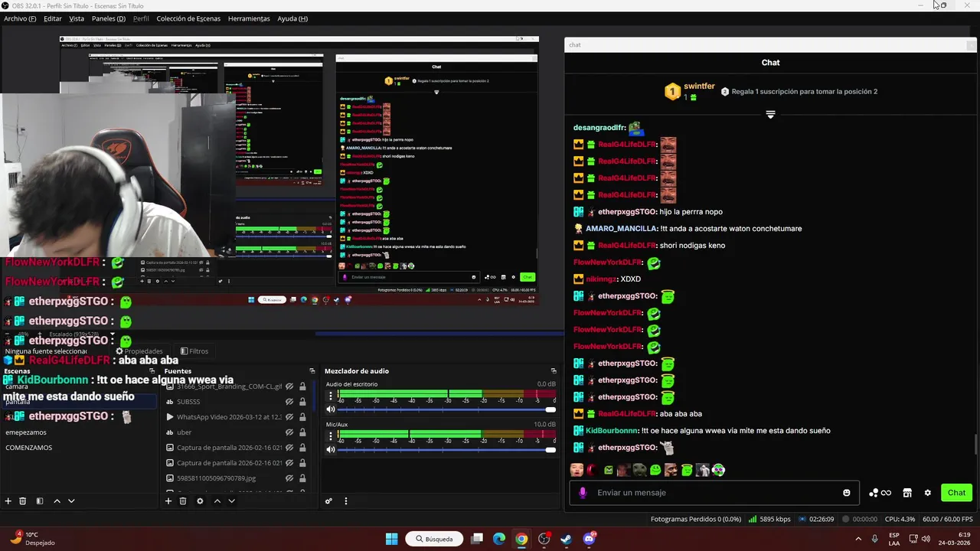The width and height of the screenshot is (980, 551).
Task: Lock the SUBSSS source
Action: pyautogui.click(x=302, y=402)
